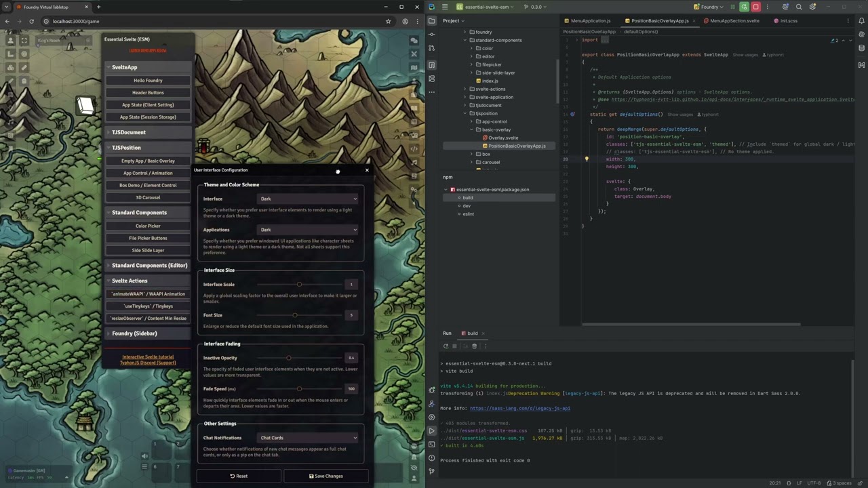Screen dimensions: 868x488
Task: Select Foundry fullscreen target tool icon
Action: (x=24, y=41)
